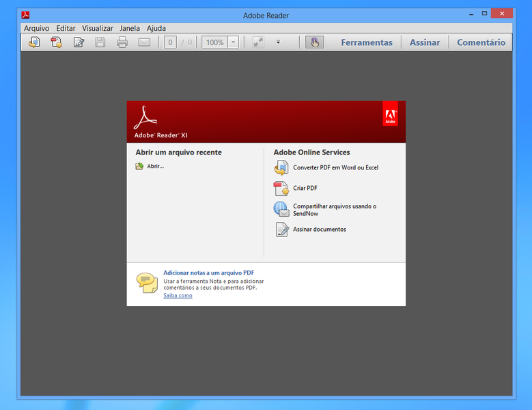This screenshot has width=532, height=410.
Task: Click the Abrir... recent file link
Action: (x=155, y=166)
